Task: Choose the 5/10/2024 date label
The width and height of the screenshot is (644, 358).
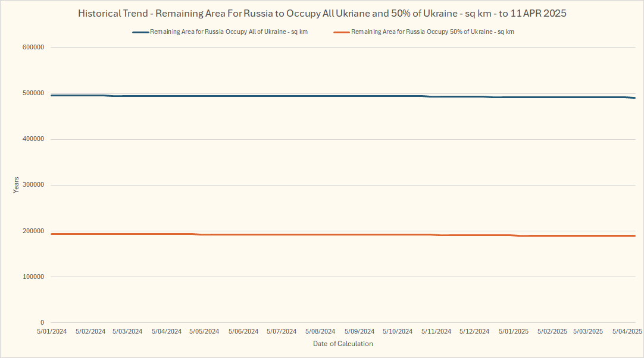Action: [x=397, y=331]
